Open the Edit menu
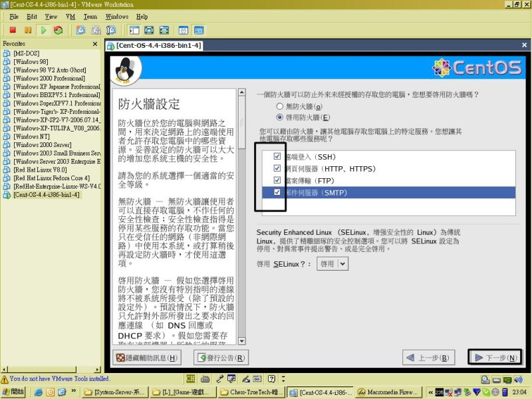532x399 pixels. coord(31,17)
